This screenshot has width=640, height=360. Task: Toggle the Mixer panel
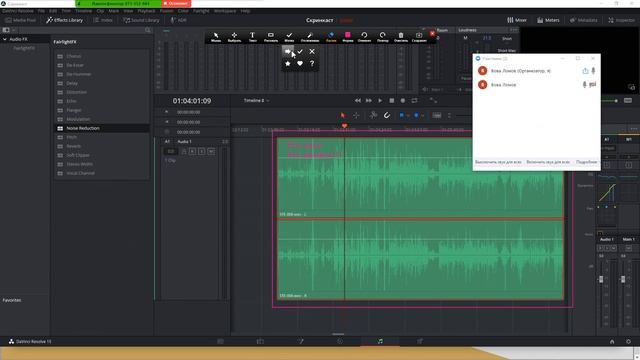[517, 20]
